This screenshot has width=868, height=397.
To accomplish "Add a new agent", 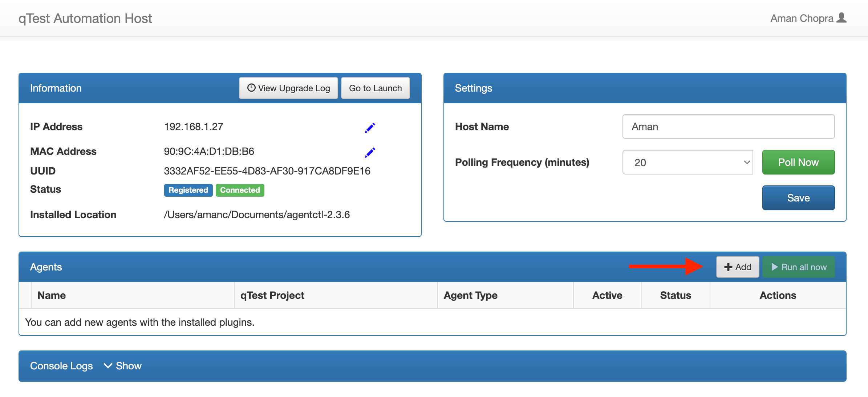I will coord(737,266).
